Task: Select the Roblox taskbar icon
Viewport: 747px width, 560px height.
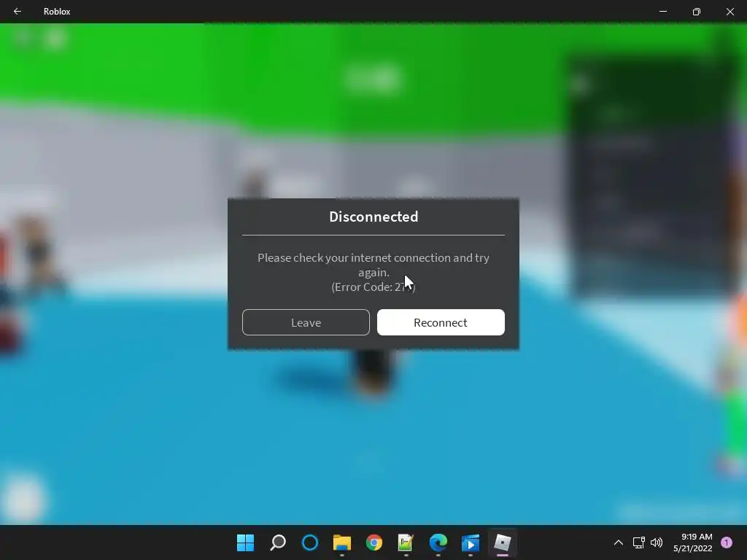Action: [502, 542]
